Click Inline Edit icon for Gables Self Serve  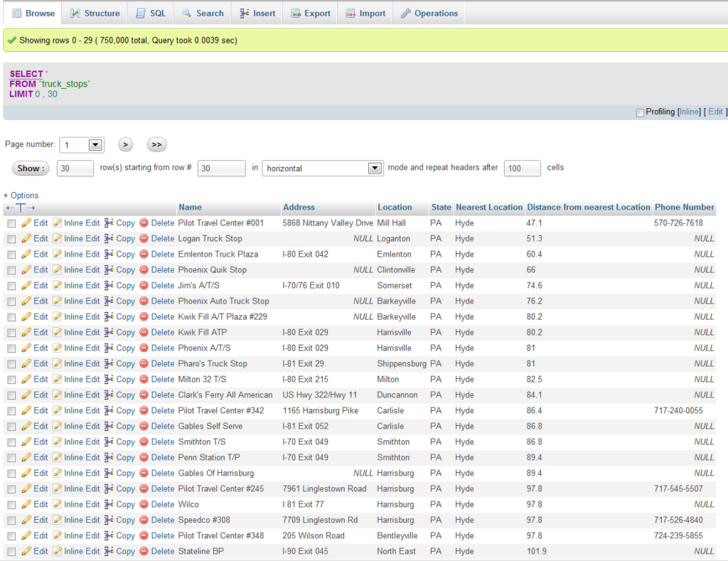[x=58, y=427]
